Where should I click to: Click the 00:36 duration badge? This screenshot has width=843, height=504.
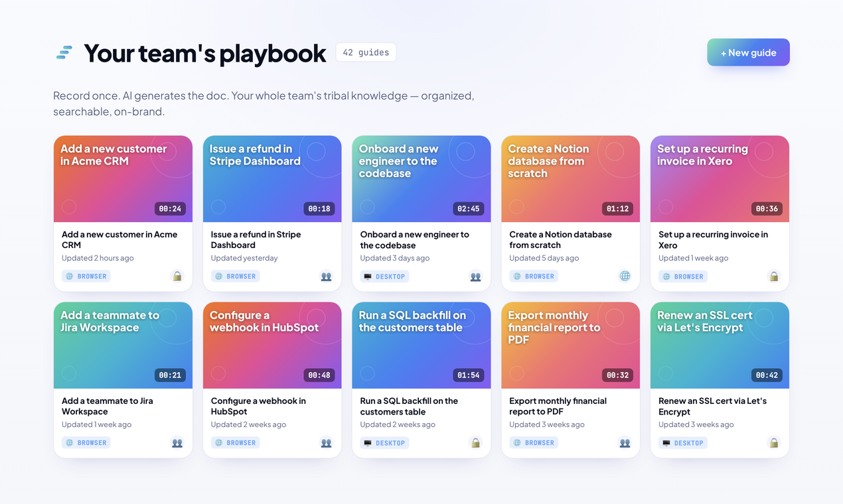tap(767, 209)
